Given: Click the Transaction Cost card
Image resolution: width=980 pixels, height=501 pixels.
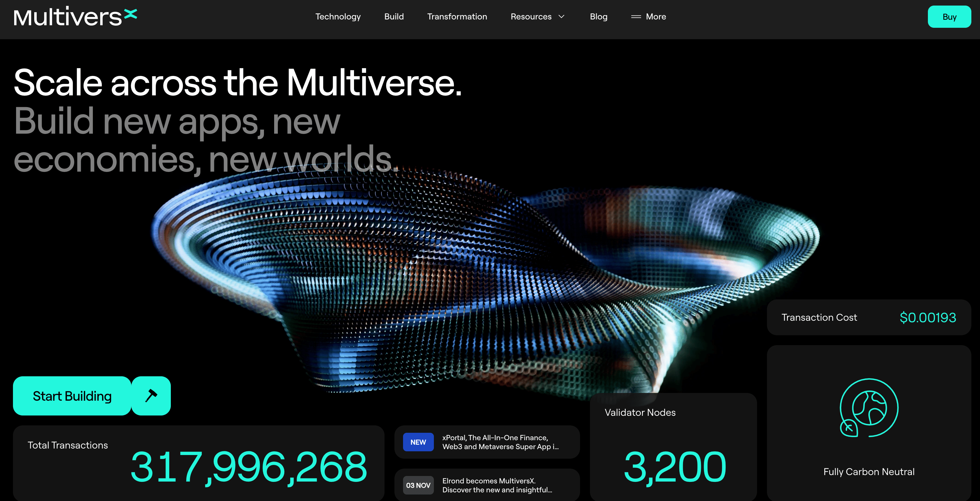Looking at the screenshot, I should [x=869, y=317].
